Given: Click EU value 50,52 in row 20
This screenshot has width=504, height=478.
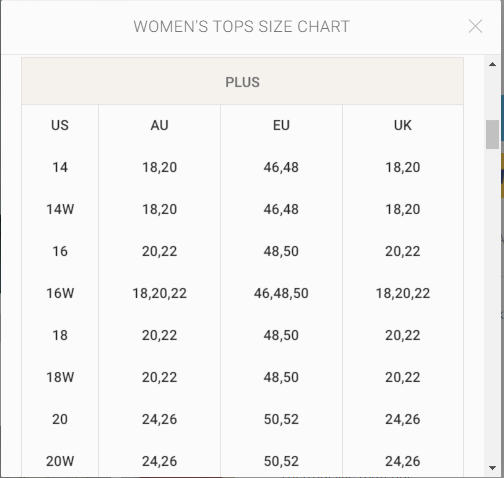Looking at the screenshot, I should [x=281, y=419].
